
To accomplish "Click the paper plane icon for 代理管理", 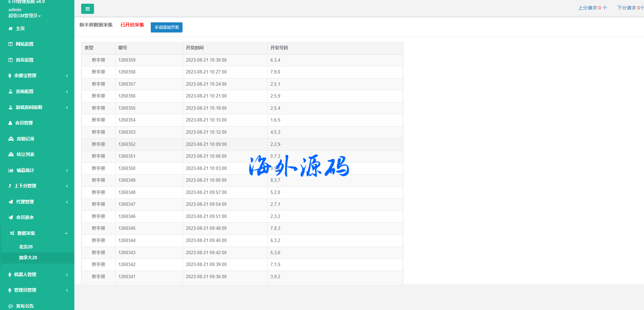I will [x=11, y=202].
